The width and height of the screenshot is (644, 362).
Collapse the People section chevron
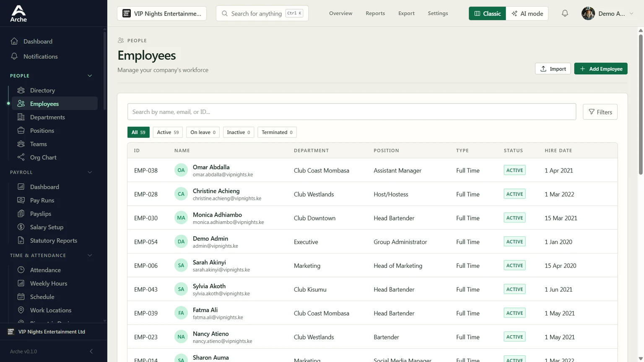[x=90, y=76]
